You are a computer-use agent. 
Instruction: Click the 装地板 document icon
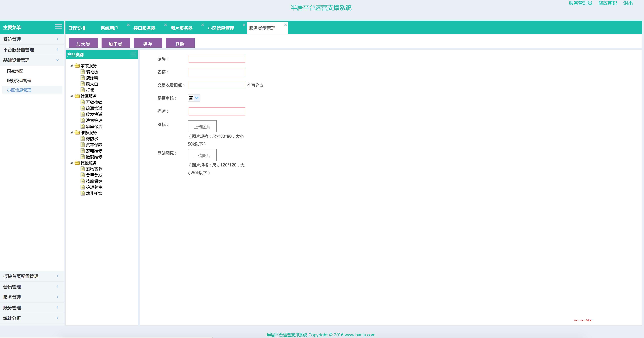point(83,72)
